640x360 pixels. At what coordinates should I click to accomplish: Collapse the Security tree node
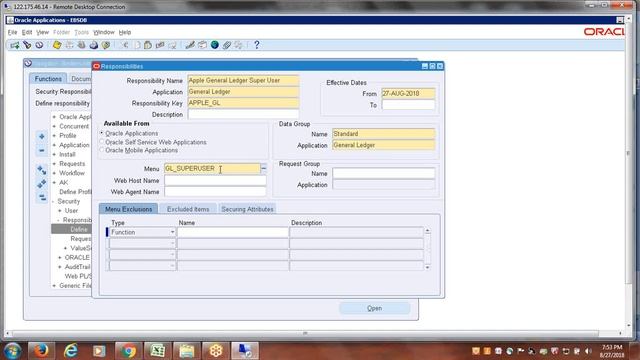coord(54,201)
